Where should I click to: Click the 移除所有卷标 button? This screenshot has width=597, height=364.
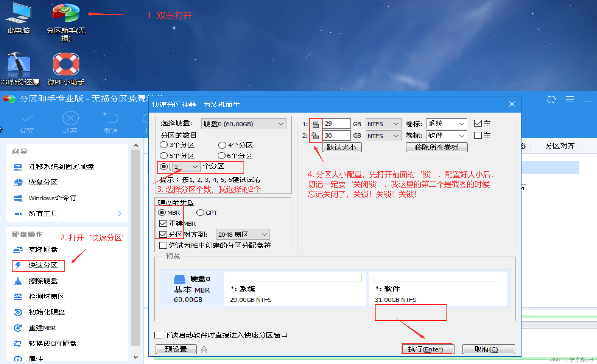click(x=437, y=147)
